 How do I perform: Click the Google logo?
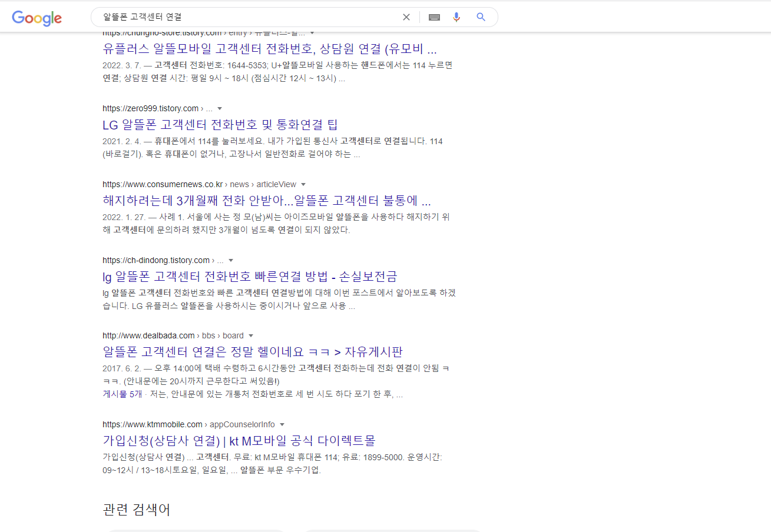click(x=37, y=18)
